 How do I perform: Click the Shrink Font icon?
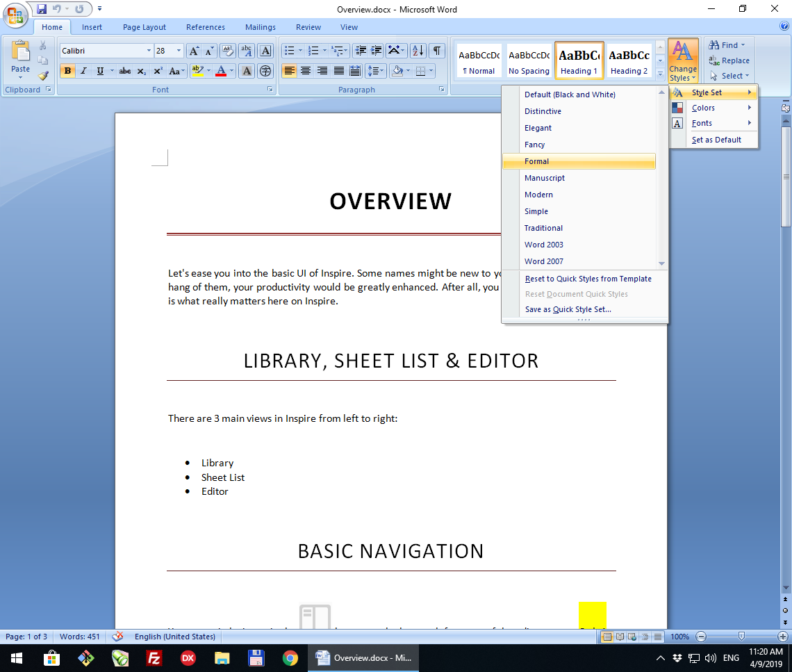pyautogui.click(x=209, y=51)
